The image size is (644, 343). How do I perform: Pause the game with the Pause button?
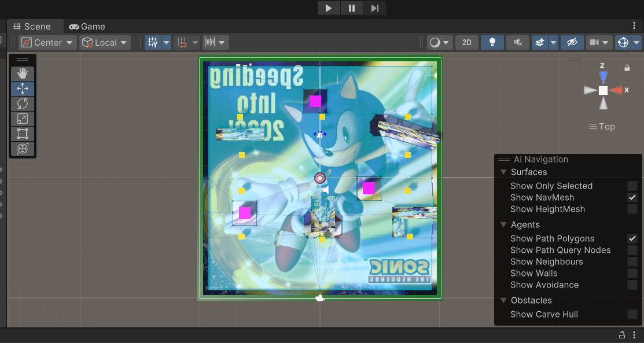click(x=352, y=8)
